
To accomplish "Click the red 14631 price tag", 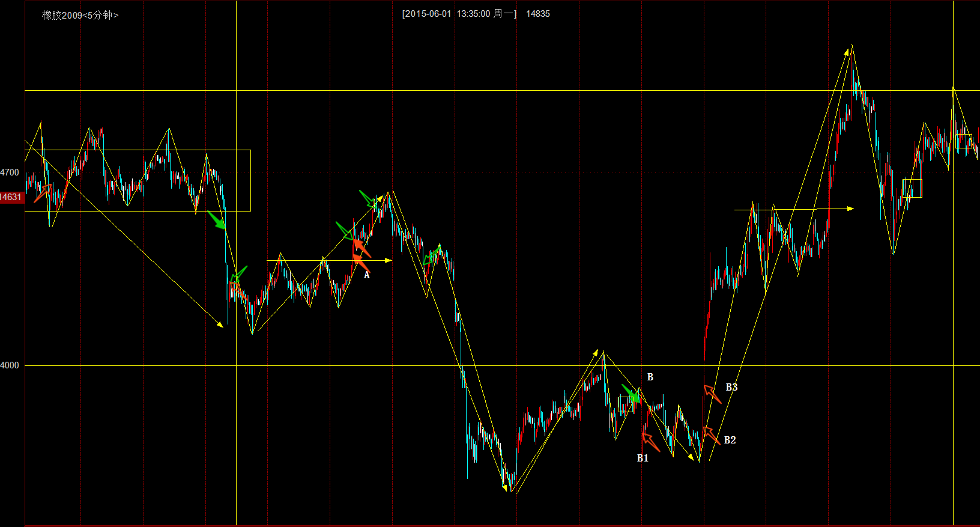I will [x=11, y=197].
